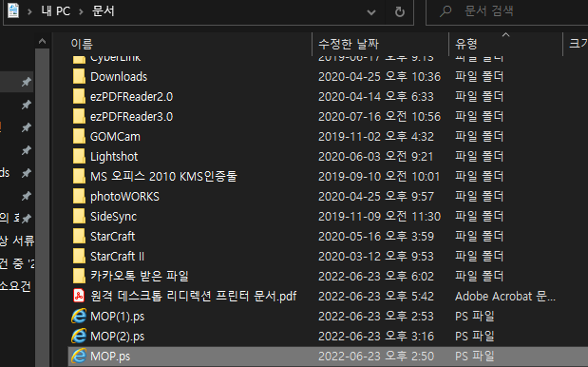Screen dimensions: 588x367
Task: Click the icon of MOP(2).ps
Action: (79, 336)
